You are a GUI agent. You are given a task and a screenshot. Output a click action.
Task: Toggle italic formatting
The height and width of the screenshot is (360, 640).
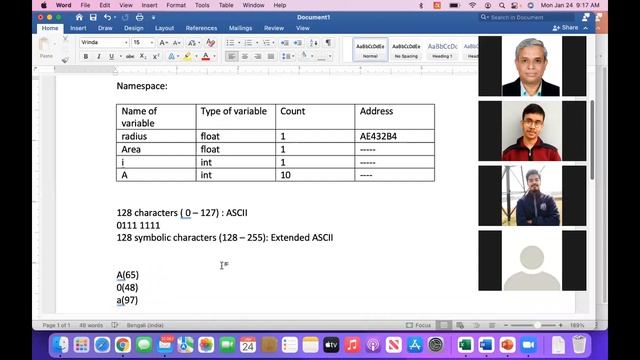(x=98, y=56)
